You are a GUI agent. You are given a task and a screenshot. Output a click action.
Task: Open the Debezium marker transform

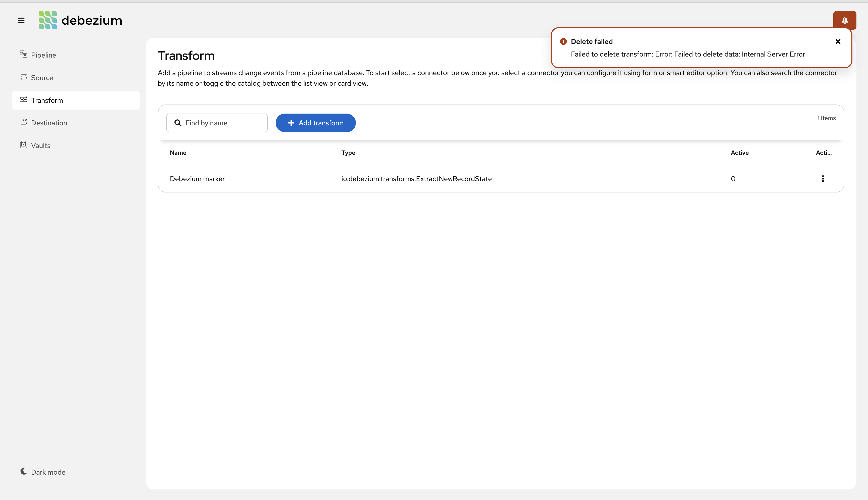coord(198,179)
